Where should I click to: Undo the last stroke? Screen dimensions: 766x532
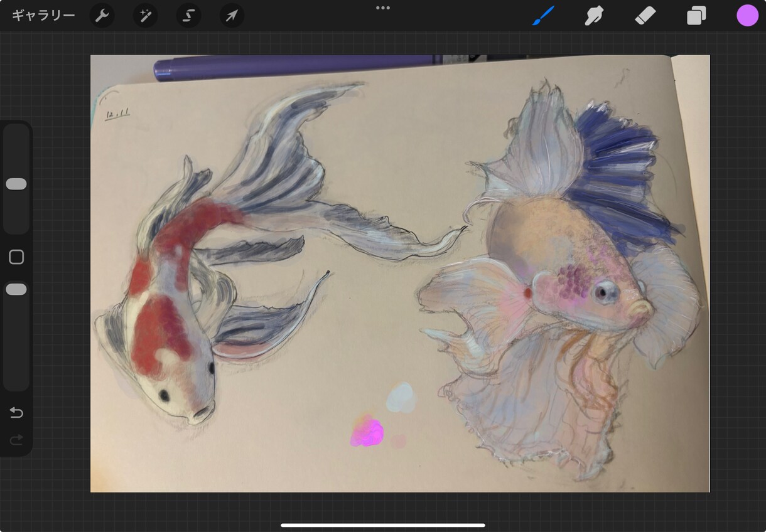16,412
